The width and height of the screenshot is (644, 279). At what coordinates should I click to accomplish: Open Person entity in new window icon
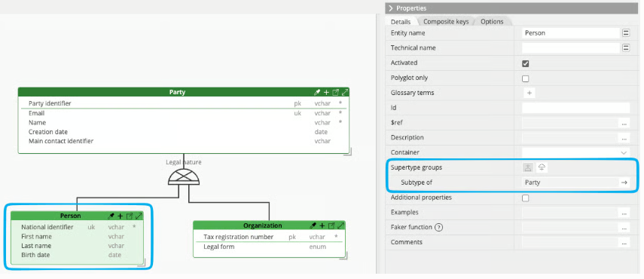pos(130,216)
